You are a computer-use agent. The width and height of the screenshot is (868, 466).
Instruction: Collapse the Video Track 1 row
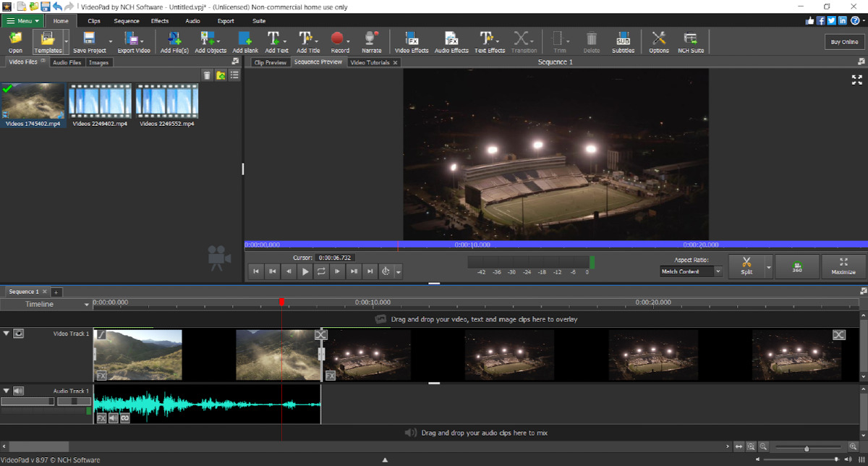pyautogui.click(x=7, y=333)
